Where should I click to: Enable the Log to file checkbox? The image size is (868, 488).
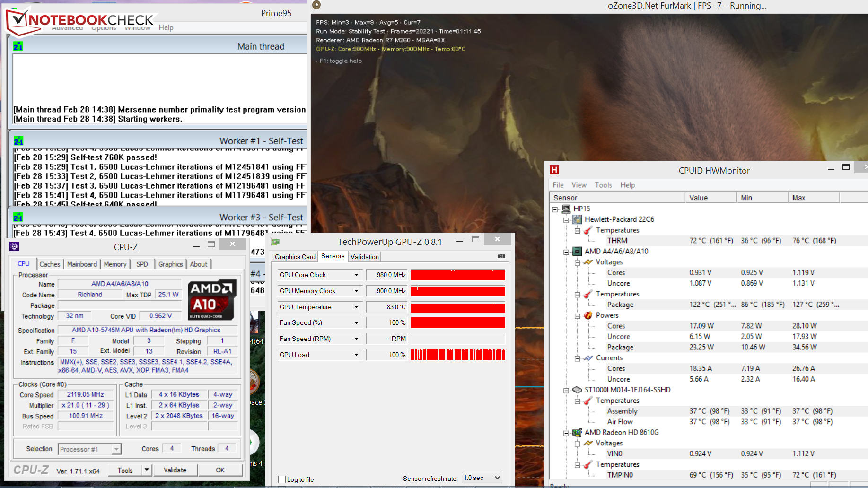pos(282,479)
